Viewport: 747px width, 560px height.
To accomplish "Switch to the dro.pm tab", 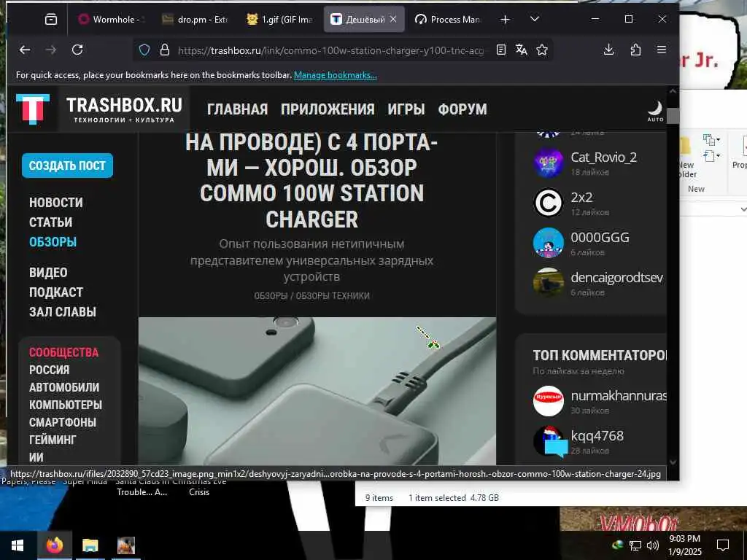I will pos(194,20).
